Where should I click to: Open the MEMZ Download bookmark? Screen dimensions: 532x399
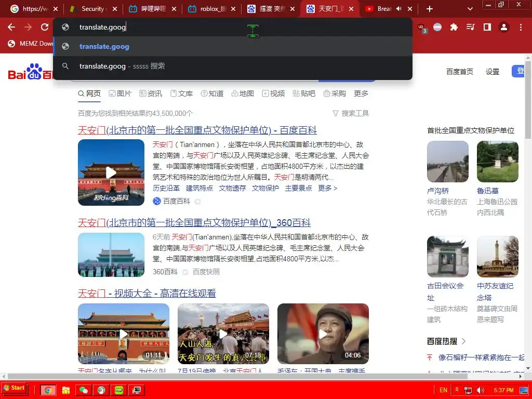point(31,44)
